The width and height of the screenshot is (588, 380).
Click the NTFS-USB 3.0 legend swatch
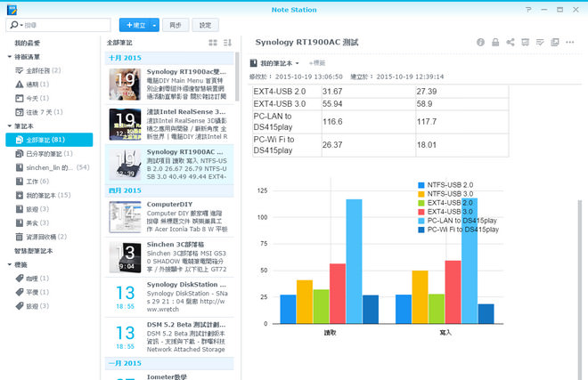coord(421,194)
